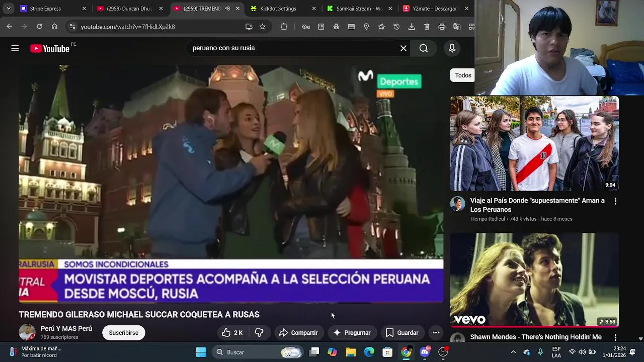This screenshot has height=362, width=644.
Task: Close the Stripe Express tab
Action: (x=84, y=9)
